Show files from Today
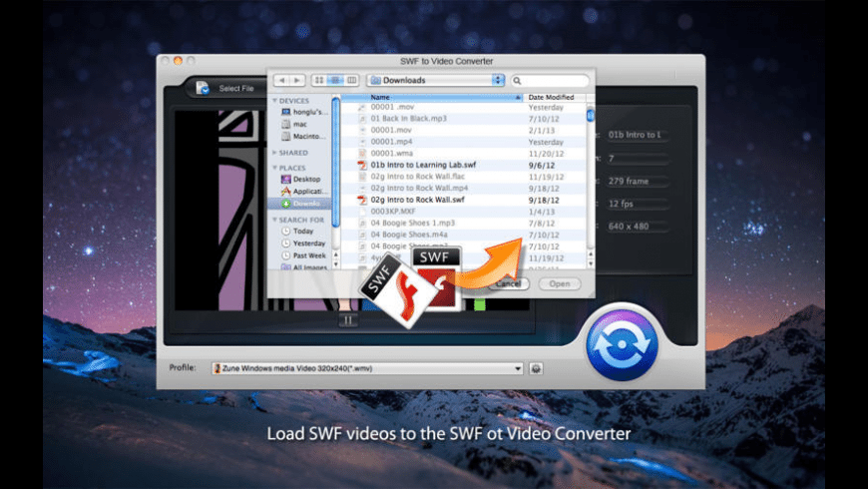The height and width of the screenshot is (489, 868). click(x=297, y=231)
